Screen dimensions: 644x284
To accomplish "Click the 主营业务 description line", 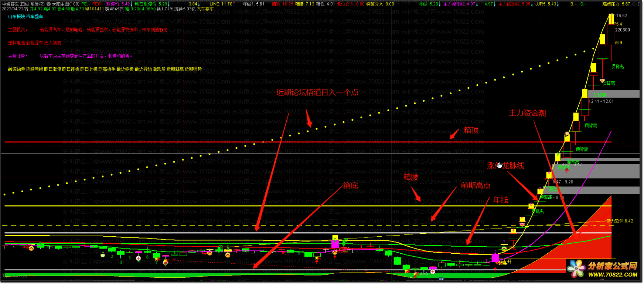I will click(x=70, y=56).
